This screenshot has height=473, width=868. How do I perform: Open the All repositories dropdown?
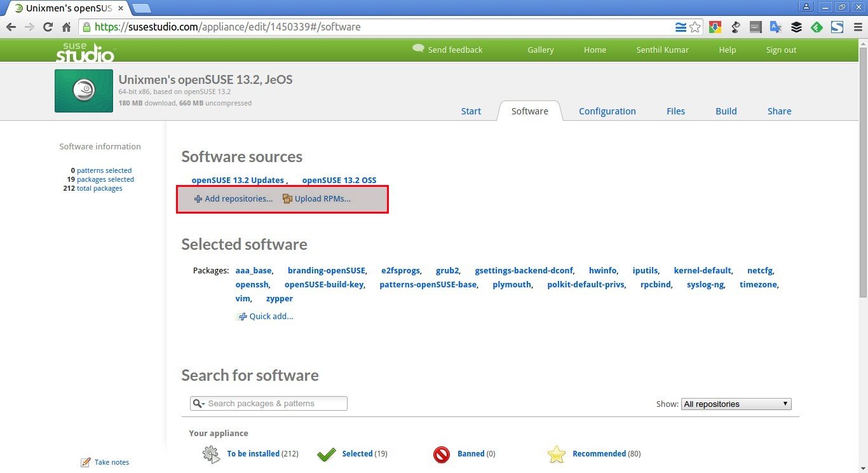[736, 404]
